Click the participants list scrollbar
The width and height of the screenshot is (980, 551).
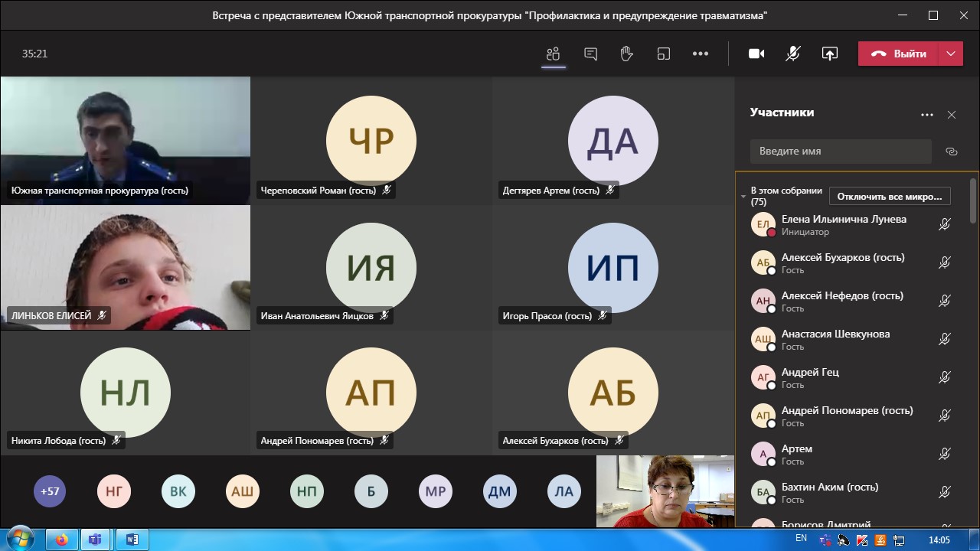pos(973,199)
